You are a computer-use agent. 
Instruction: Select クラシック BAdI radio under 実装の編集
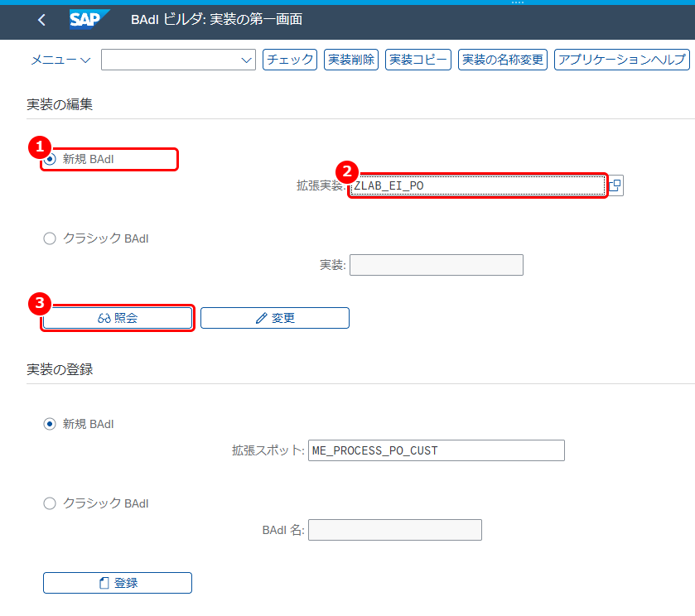click(50, 238)
